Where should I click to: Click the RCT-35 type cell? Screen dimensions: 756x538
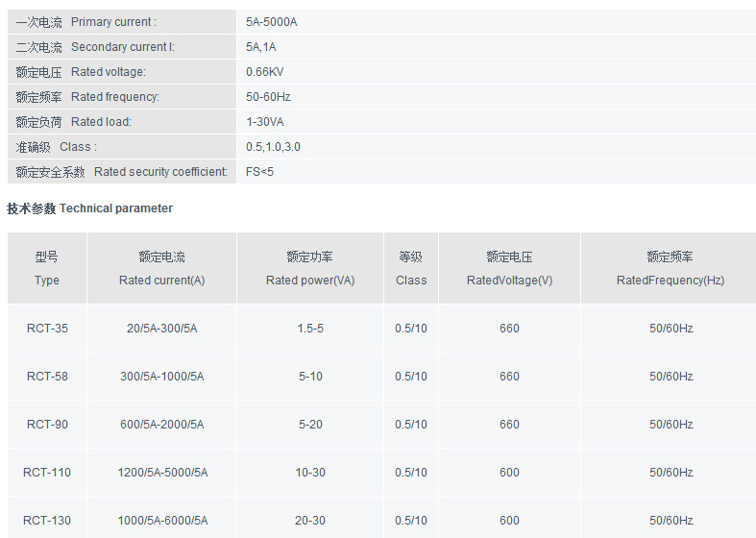pos(47,329)
